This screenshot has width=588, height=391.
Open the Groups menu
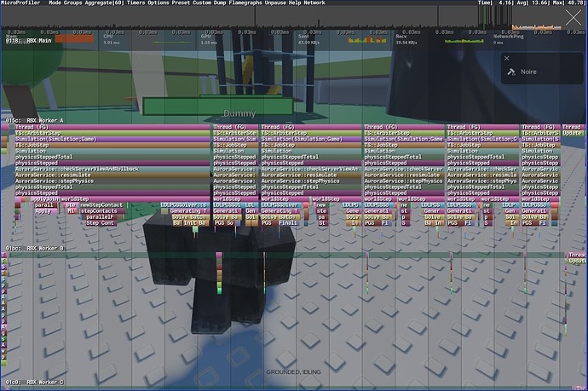[72, 3]
